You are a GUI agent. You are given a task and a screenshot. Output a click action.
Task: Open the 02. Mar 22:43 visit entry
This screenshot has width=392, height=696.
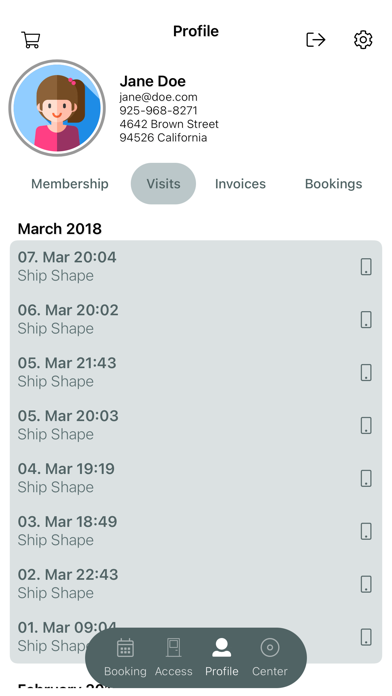click(196, 583)
